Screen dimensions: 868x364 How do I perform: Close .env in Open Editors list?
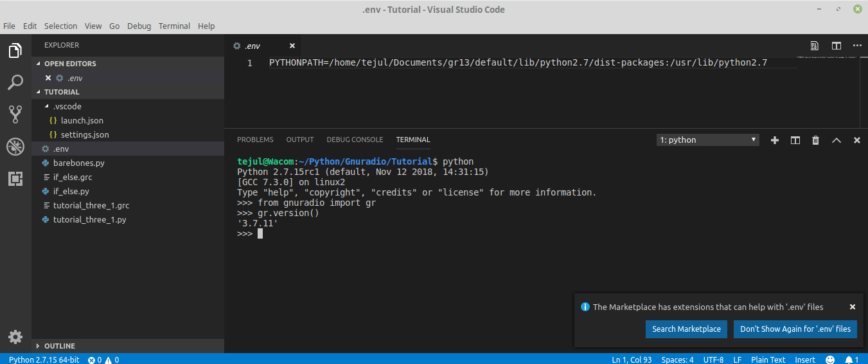click(x=48, y=78)
